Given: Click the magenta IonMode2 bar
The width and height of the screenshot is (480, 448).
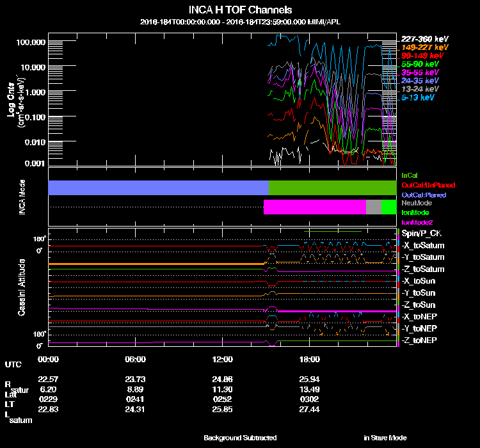Looking at the screenshot, I should pyautogui.click(x=315, y=207).
